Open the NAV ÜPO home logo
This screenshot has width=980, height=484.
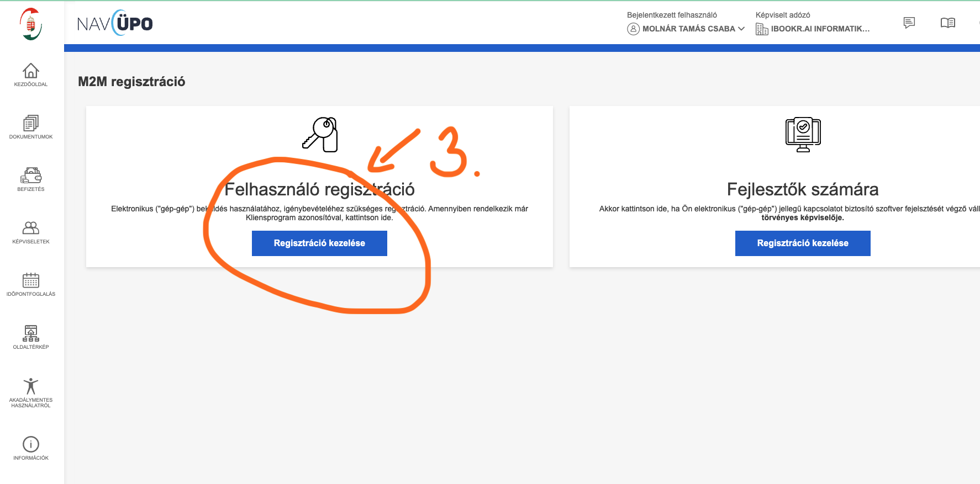pyautogui.click(x=115, y=24)
